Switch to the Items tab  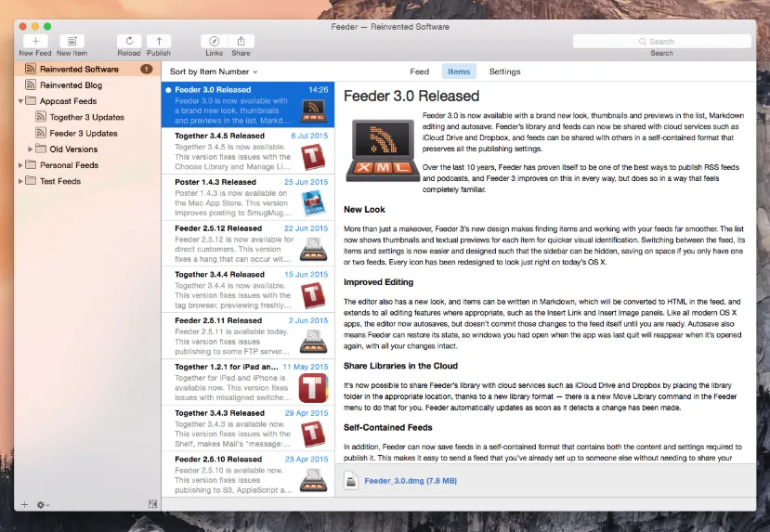click(459, 71)
